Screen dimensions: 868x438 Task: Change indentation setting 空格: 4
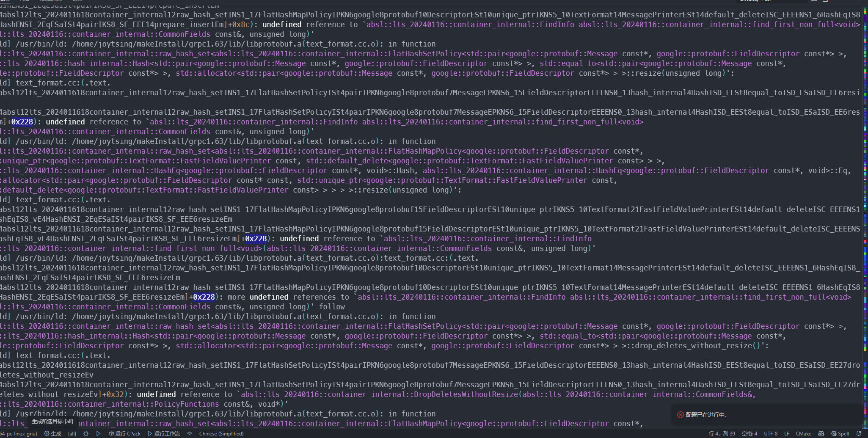750,434
